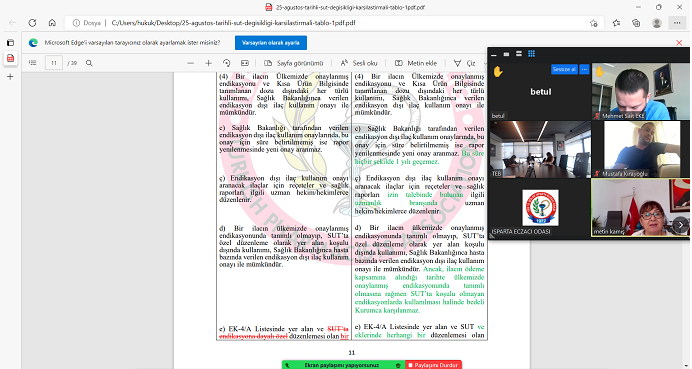Select Mehmet Sait EKE video tile
692x369 pixels.
(640, 91)
